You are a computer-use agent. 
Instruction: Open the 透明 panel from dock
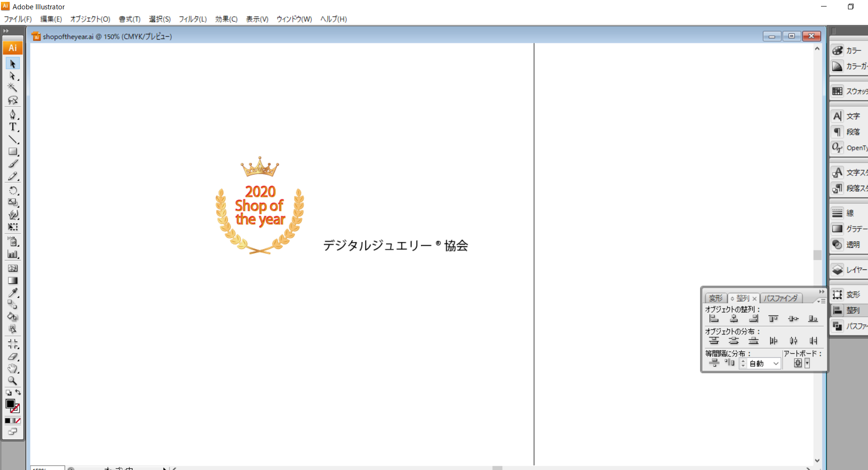(x=849, y=244)
